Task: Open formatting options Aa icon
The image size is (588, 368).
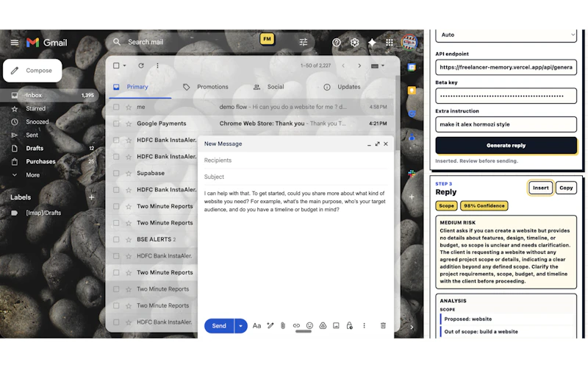Action: 257,325
